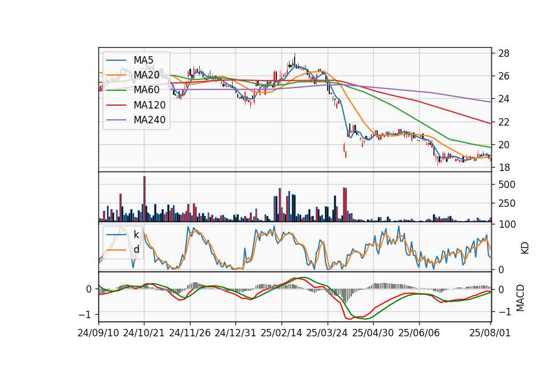The height and width of the screenshot is (392, 546).
Task: Click the tallest volume bar near 24/10/21
Action: click(x=144, y=199)
